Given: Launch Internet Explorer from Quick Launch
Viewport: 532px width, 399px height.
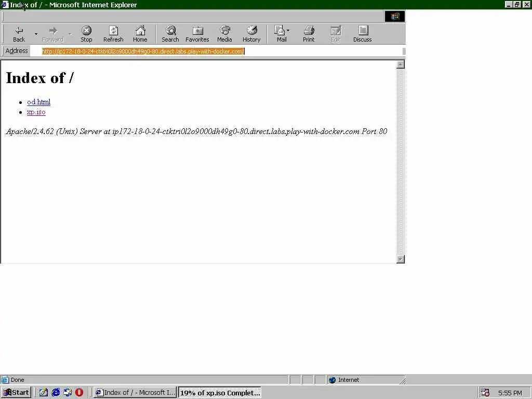Looking at the screenshot, I should [55, 393].
